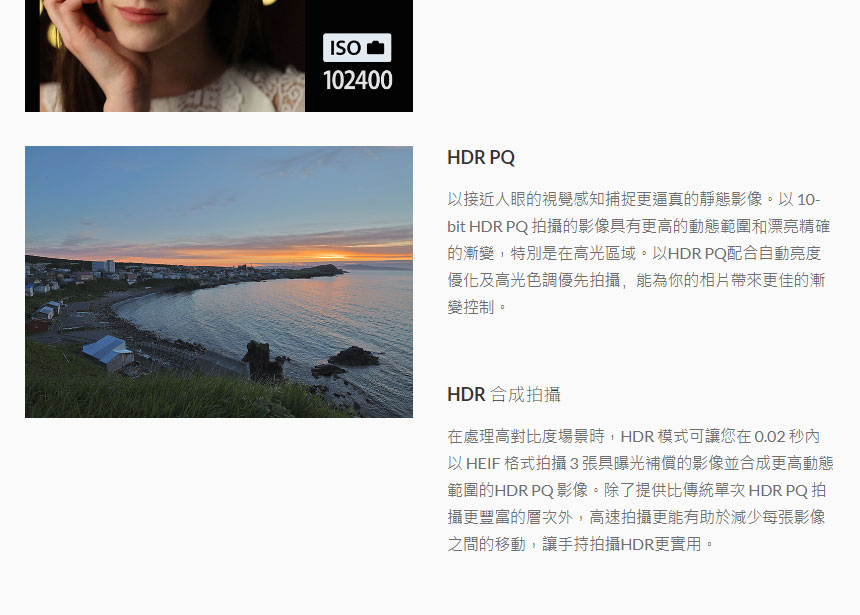Click the ISO camera badge icon

357,48
